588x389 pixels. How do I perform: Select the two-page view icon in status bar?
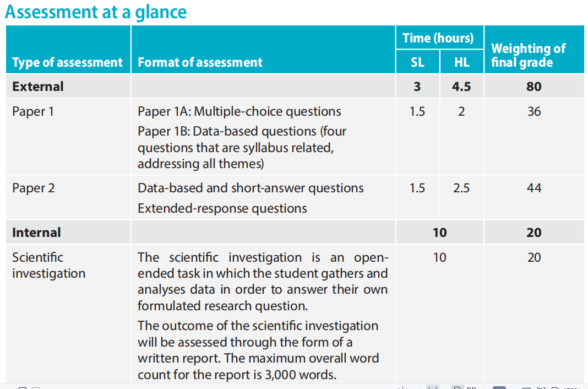[x=472, y=387]
